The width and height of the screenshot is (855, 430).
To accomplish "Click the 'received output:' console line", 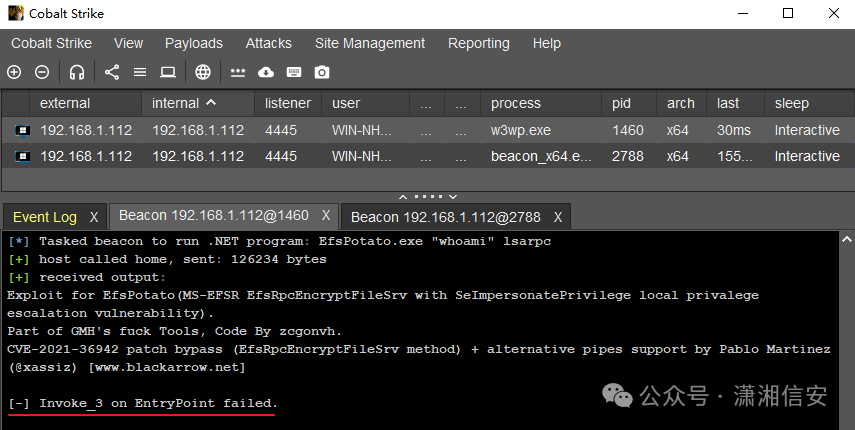I will click(87, 277).
